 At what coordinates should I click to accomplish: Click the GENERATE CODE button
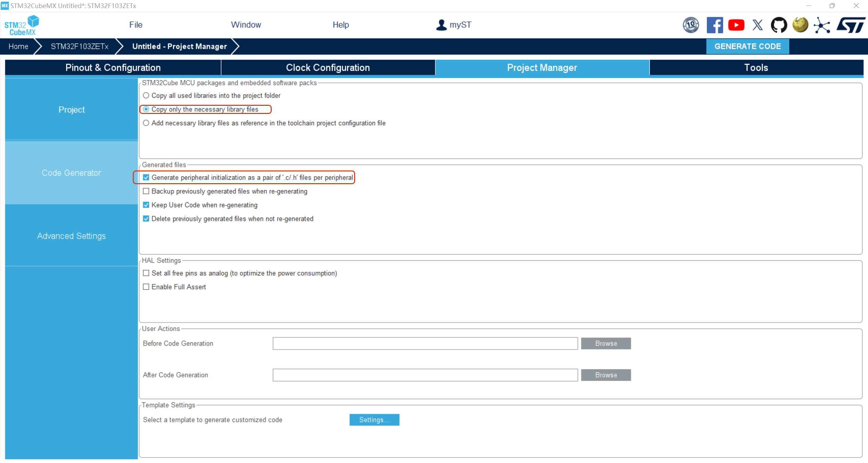coord(748,46)
